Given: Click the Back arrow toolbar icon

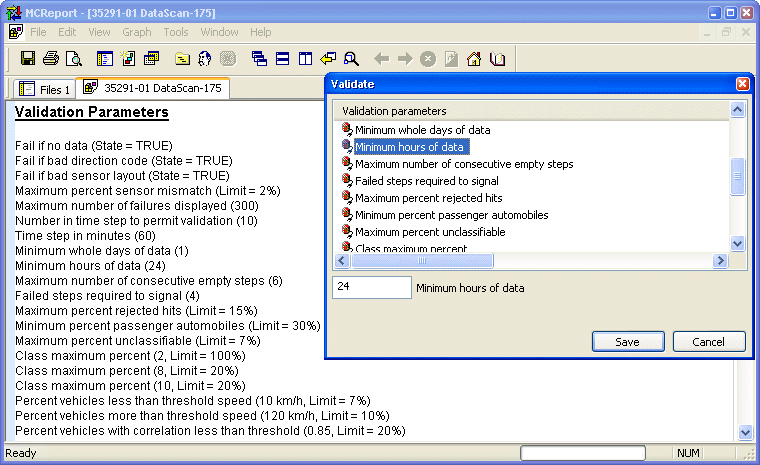Looking at the screenshot, I should click(382, 59).
